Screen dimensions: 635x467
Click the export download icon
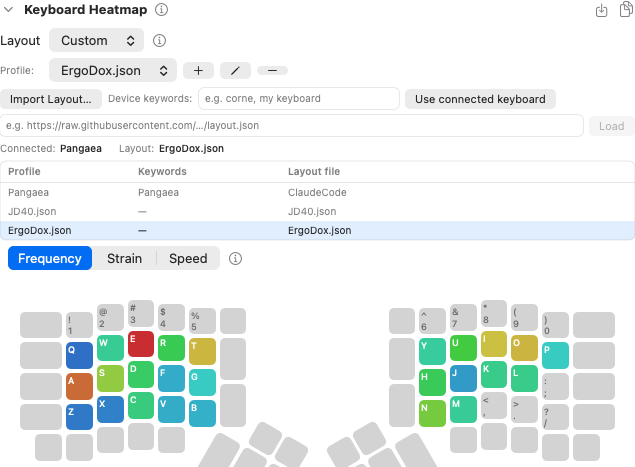601,10
